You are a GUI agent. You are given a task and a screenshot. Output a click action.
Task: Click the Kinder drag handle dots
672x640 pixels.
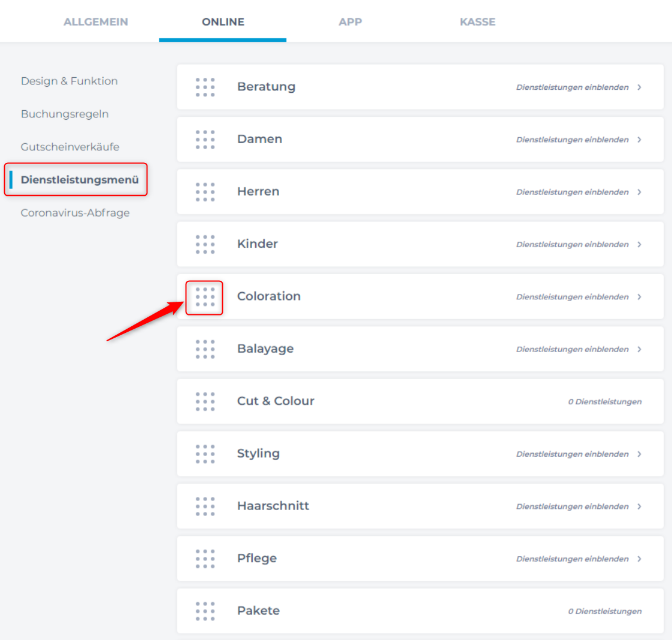click(x=205, y=244)
